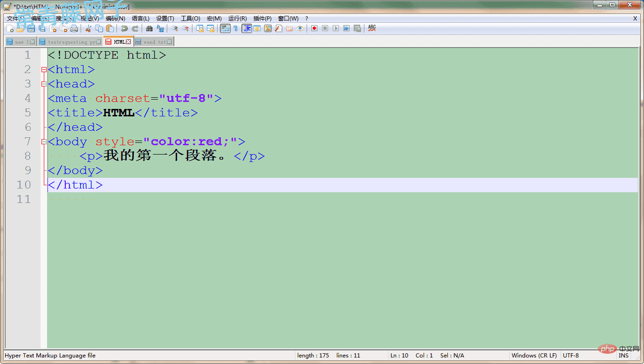Open the 设置(T) menu
This screenshot has width=644, height=364.
165,19
